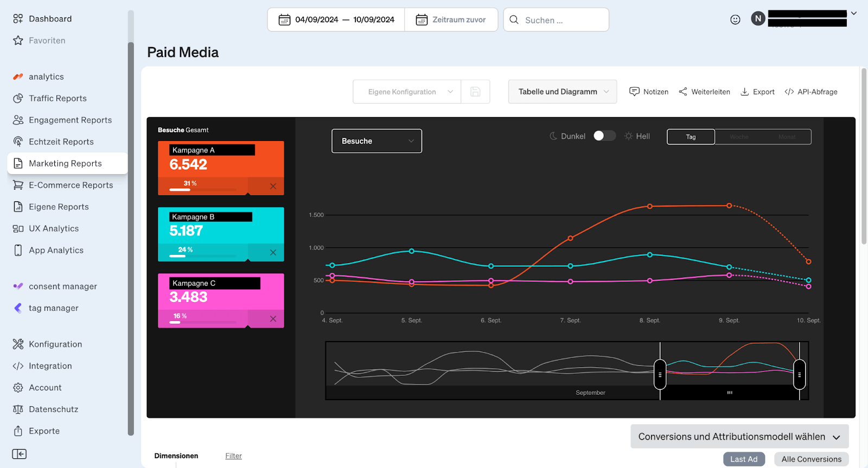This screenshot has height=468, width=868.
Task: Switch to the Filter tab
Action: [233, 456]
